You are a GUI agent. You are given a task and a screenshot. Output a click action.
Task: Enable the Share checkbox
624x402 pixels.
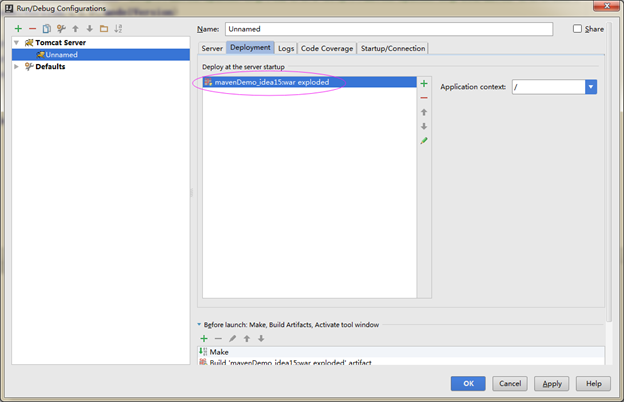[577, 29]
